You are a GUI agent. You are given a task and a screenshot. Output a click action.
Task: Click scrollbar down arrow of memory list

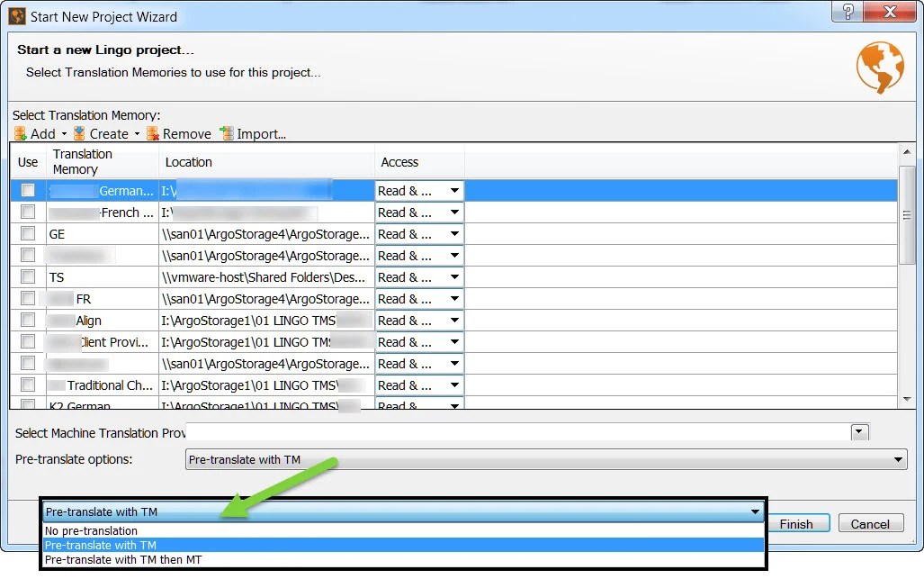pyautogui.click(x=907, y=399)
